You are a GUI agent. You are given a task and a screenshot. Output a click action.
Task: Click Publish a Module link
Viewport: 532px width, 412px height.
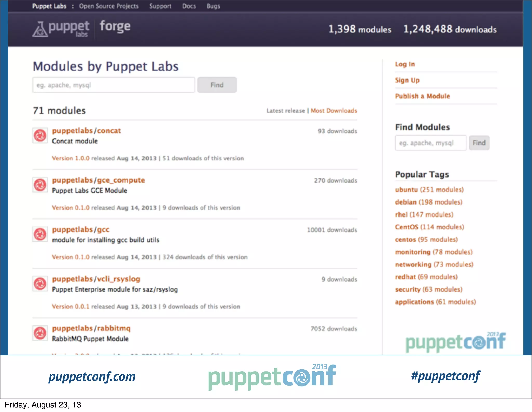click(x=422, y=96)
